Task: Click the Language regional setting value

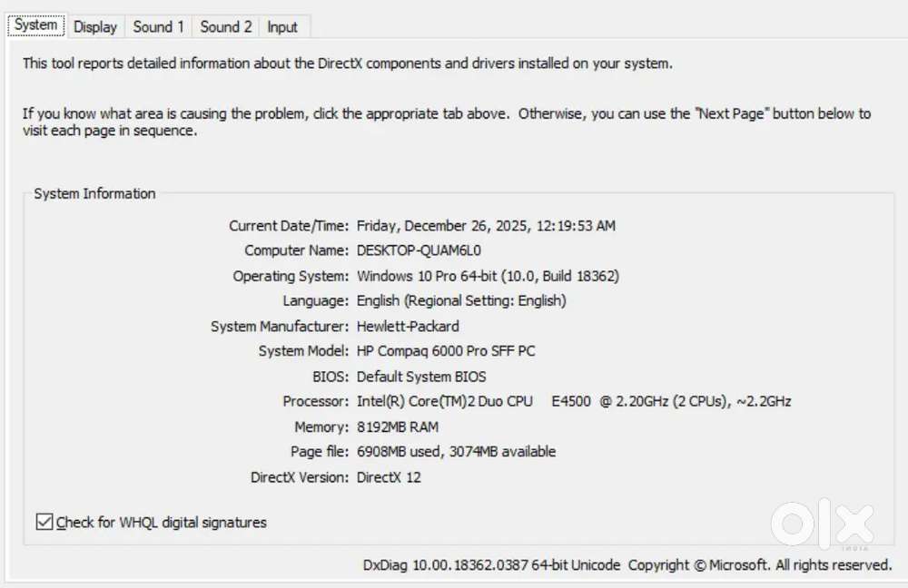Action: click(461, 300)
